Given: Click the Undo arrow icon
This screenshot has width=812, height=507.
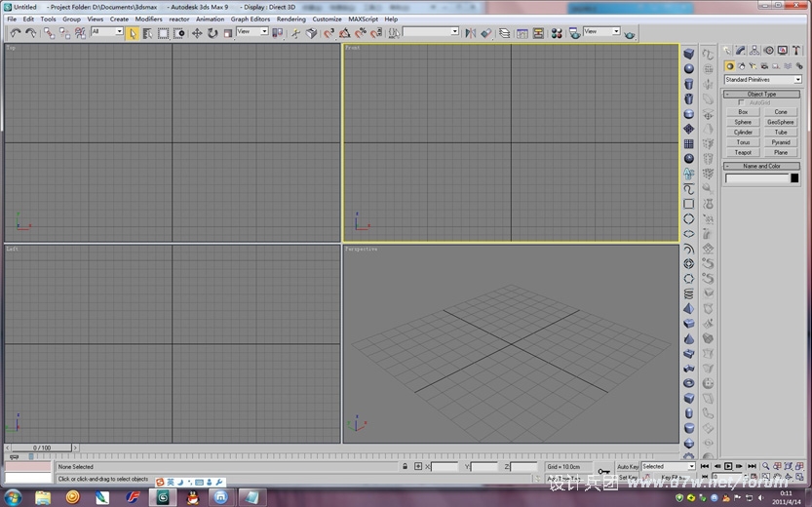Looking at the screenshot, I should (16, 34).
